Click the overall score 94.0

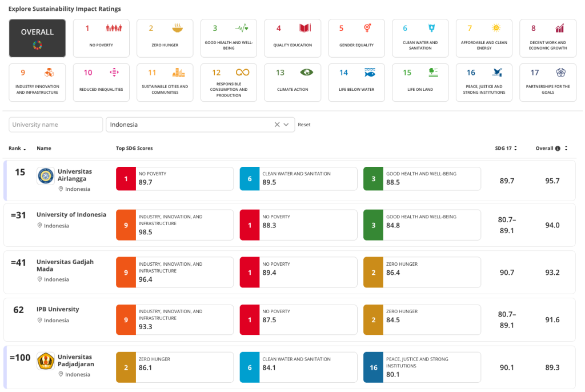click(x=552, y=225)
